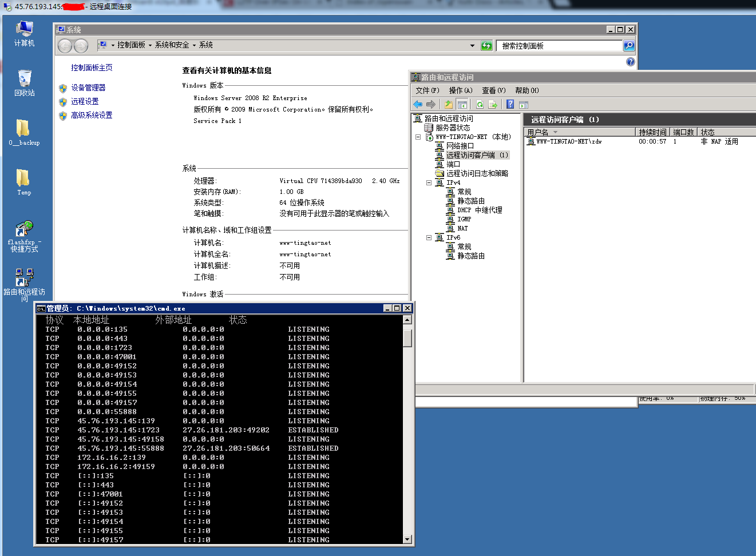Click the cmd scrollbar up arrow
This screenshot has height=556, width=756.
tap(407, 320)
